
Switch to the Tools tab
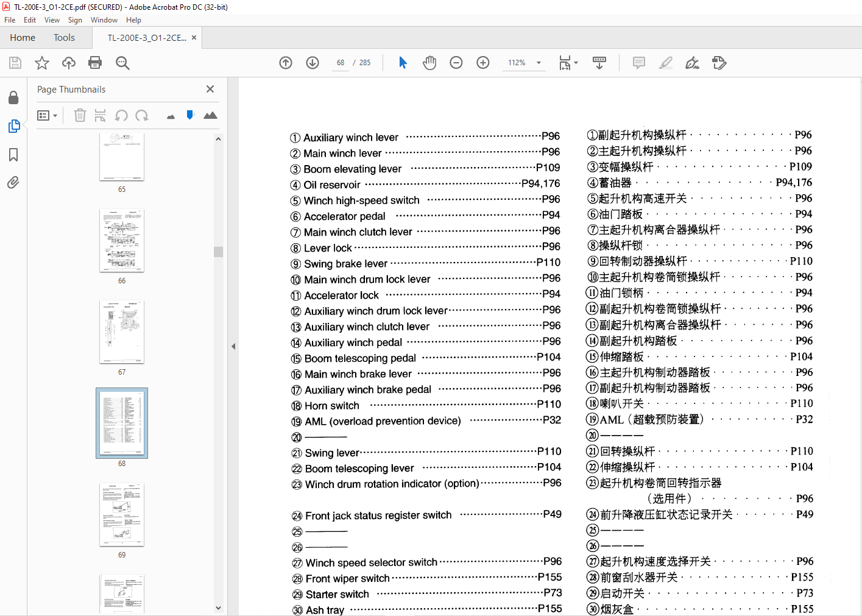click(64, 38)
